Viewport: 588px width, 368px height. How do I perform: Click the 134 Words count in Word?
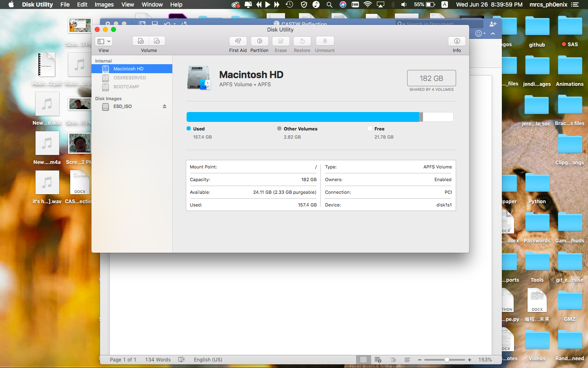[158, 360]
